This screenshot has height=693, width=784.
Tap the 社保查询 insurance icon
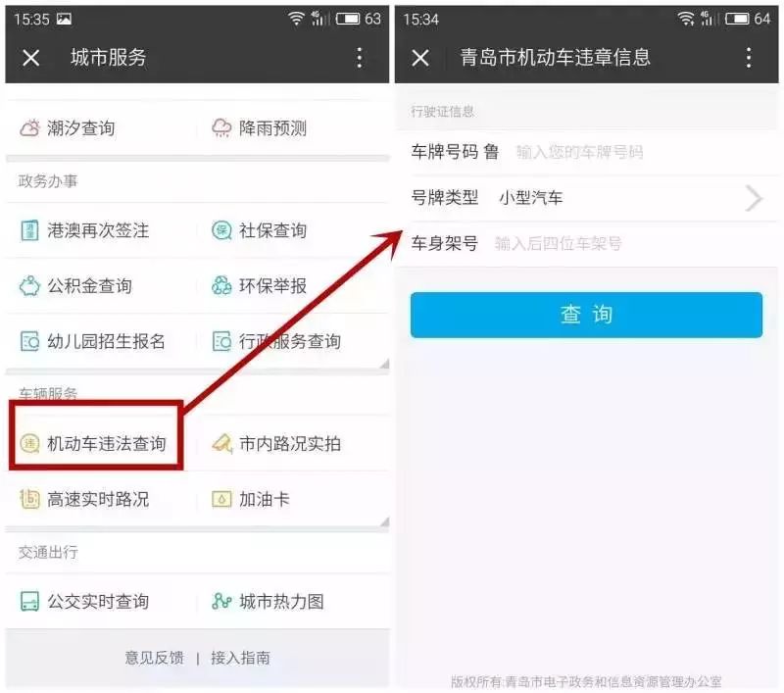click(221, 230)
